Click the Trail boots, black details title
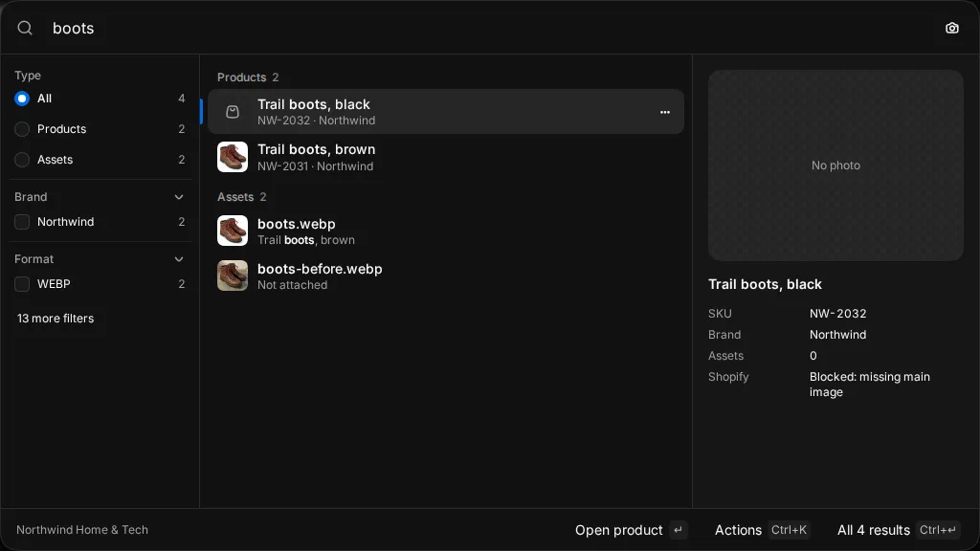The width and height of the screenshot is (980, 551). [x=765, y=284]
